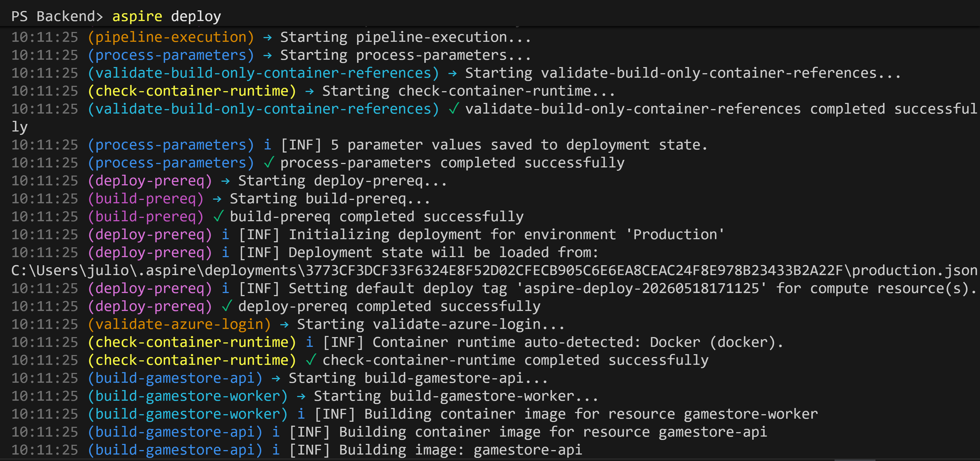Click green checkmark on deploy-prereq completed line

(227, 306)
